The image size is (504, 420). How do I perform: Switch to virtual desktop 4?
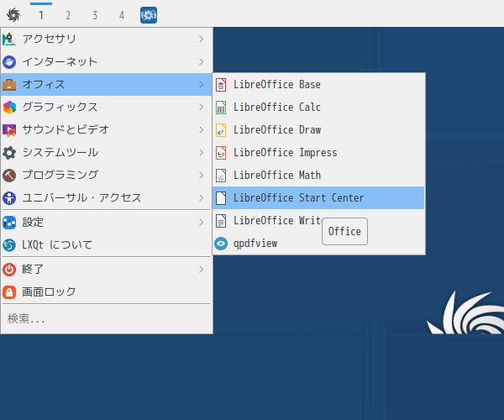coord(122,15)
